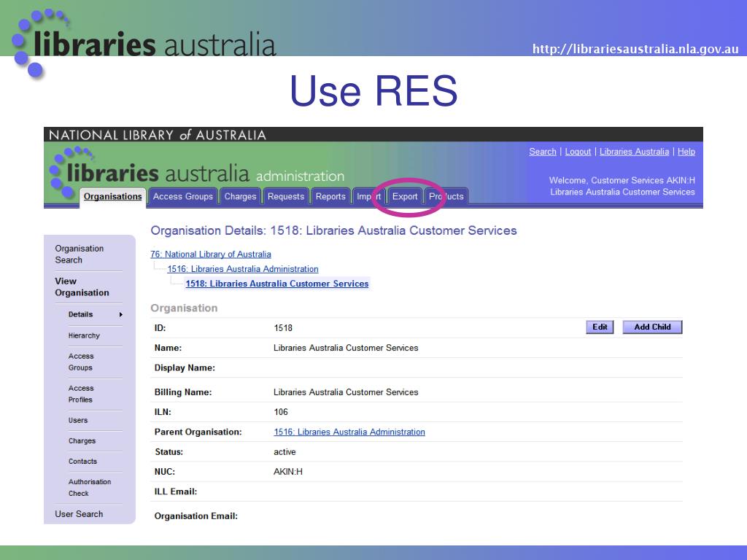The height and width of the screenshot is (560, 747).
Task: Click the Organisation Email label
Action: pyautogui.click(x=196, y=516)
